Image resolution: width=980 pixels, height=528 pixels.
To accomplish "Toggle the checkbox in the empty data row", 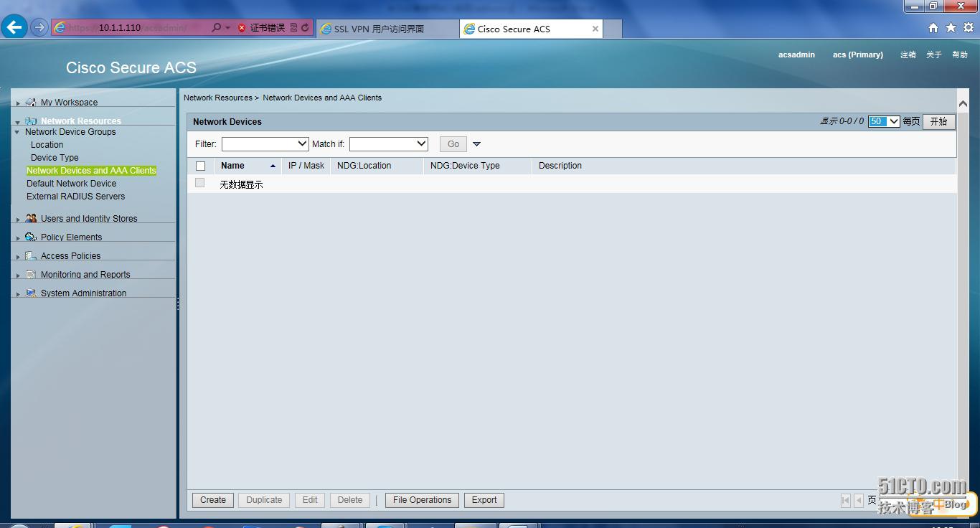I will [199, 183].
